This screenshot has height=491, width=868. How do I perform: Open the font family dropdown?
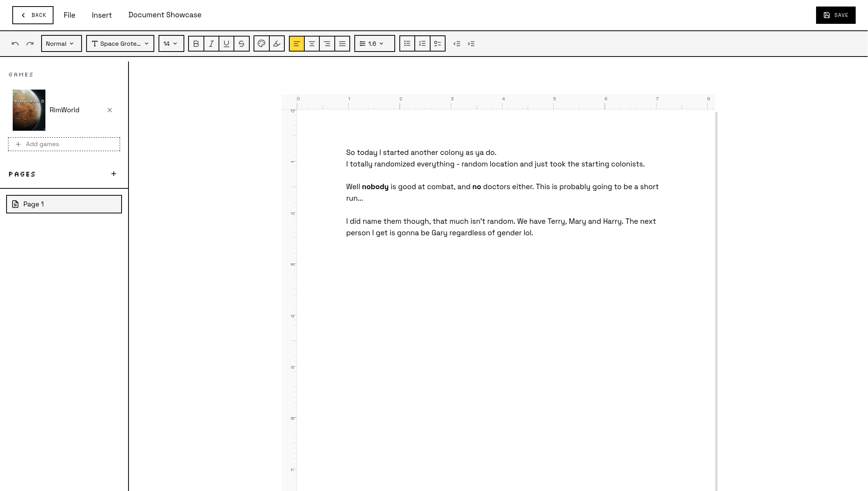coord(120,43)
